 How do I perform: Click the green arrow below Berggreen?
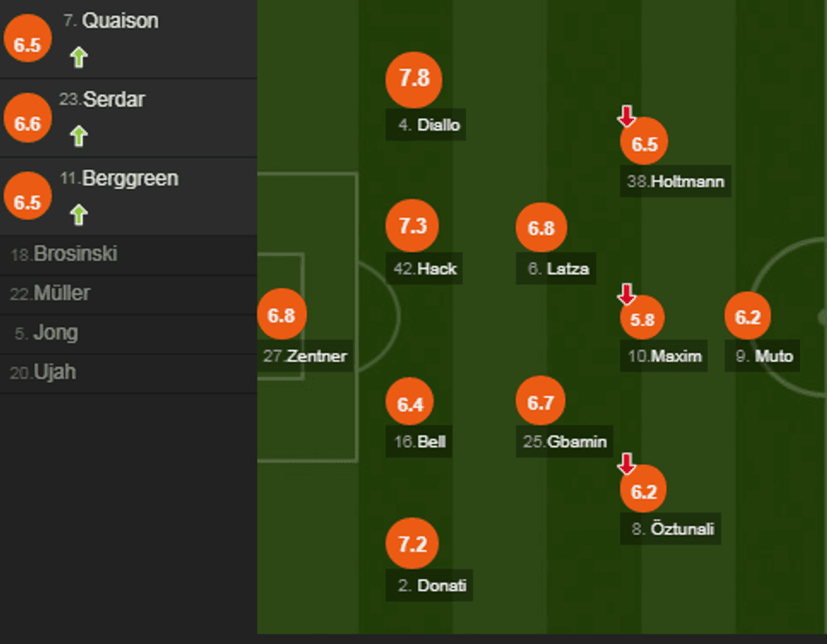78,215
